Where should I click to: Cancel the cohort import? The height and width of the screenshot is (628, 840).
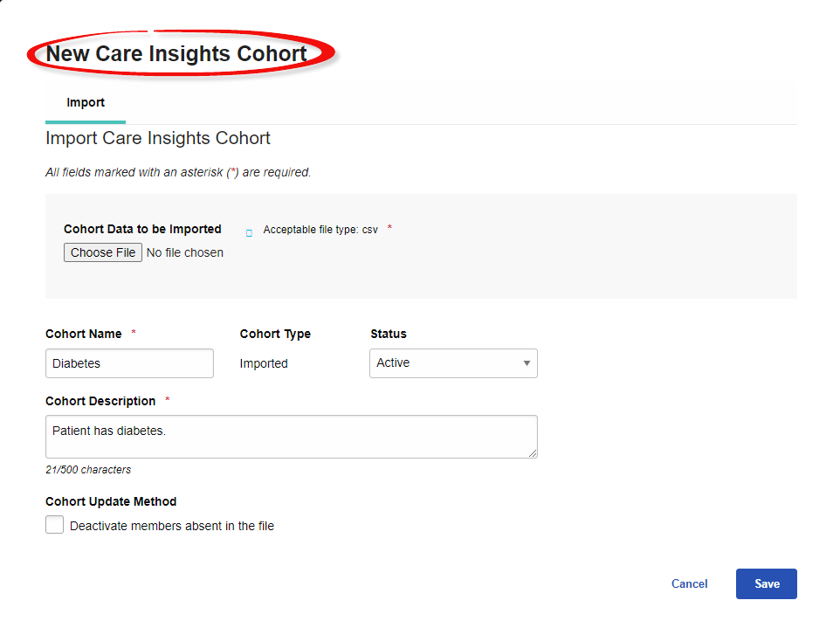pos(690,583)
